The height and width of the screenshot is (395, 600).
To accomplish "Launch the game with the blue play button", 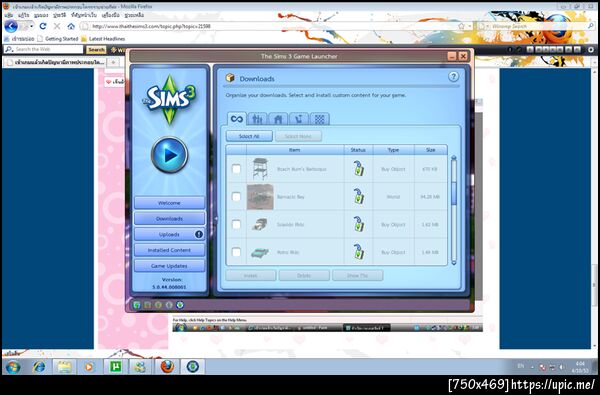I will pyautogui.click(x=170, y=155).
